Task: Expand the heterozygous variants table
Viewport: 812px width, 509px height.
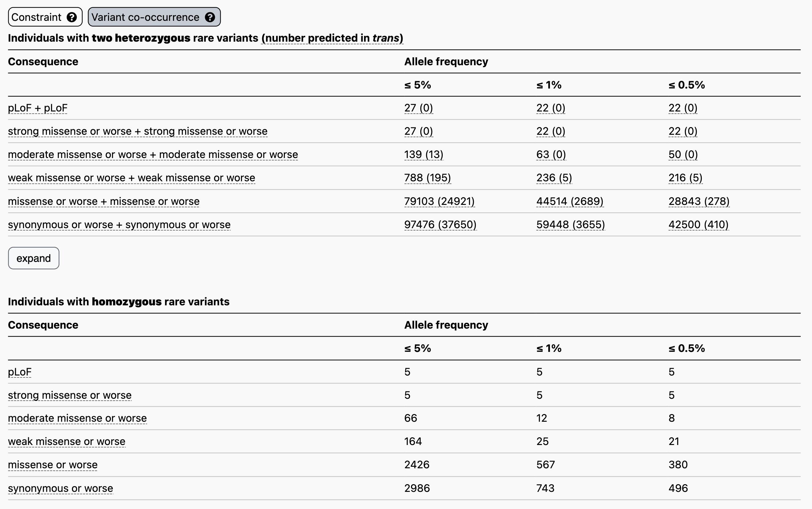Action: point(34,258)
